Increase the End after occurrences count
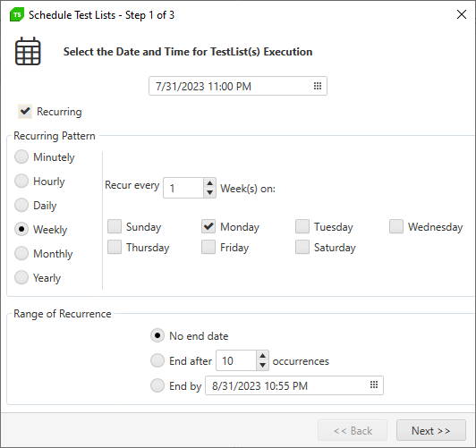 coord(262,356)
